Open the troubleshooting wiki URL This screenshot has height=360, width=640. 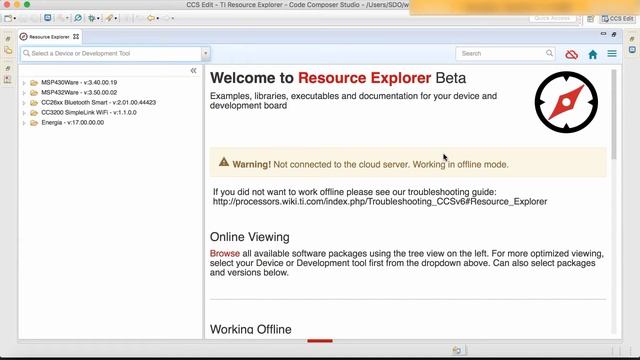coord(380,202)
